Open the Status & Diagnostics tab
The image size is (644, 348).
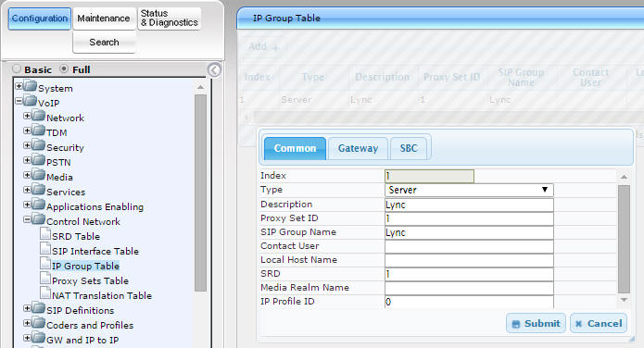pyautogui.click(x=170, y=19)
